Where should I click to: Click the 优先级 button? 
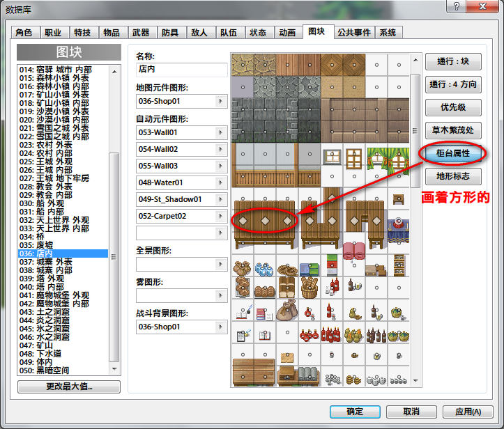point(453,107)
